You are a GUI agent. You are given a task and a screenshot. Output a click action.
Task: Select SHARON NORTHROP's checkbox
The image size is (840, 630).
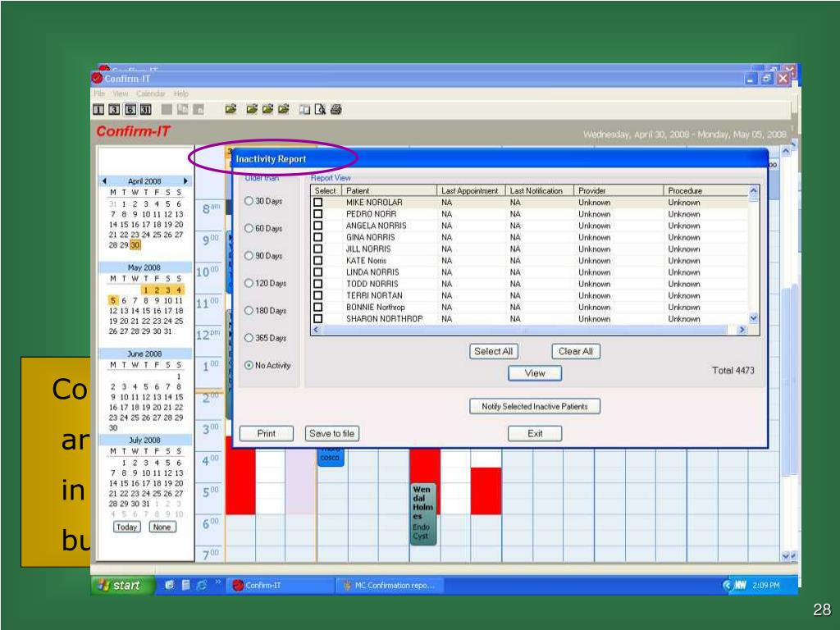[x=317, y=319]
